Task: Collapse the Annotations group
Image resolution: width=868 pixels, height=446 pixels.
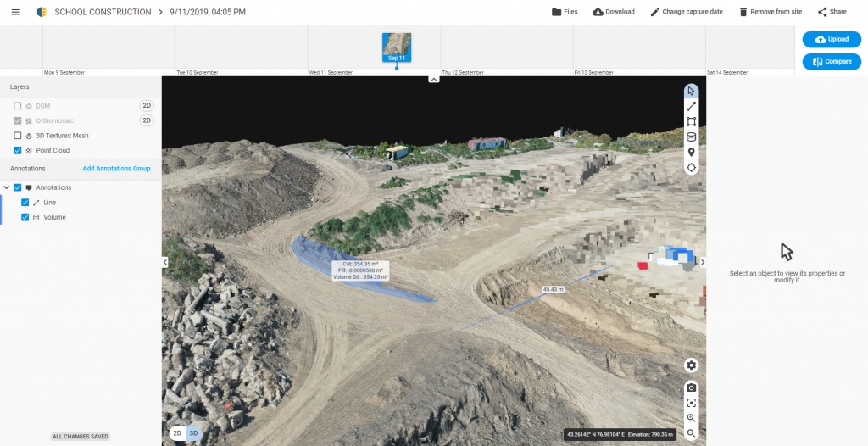Action: tap(7, 187)
